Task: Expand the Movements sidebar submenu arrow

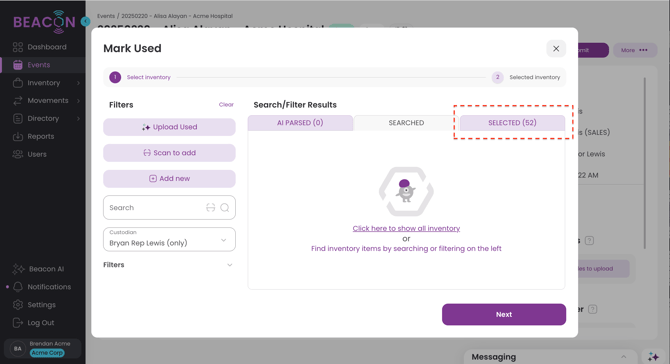Action: 78,101
